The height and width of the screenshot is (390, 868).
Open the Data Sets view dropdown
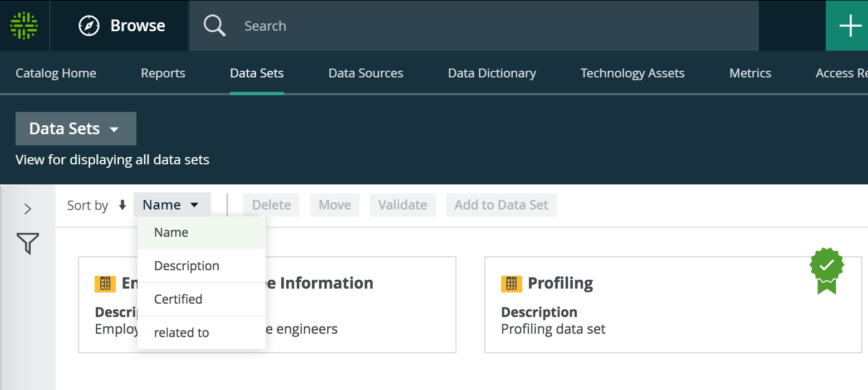coord(76,129)
